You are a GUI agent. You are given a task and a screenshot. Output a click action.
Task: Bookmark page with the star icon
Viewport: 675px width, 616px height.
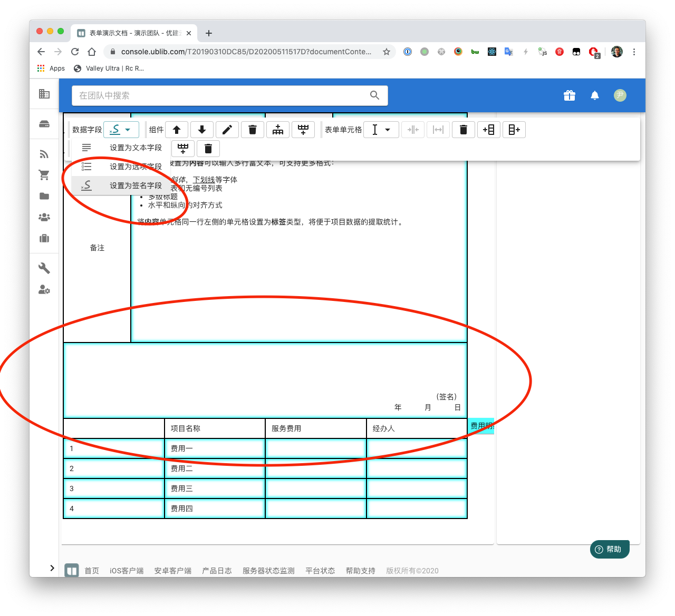[387, 52]
